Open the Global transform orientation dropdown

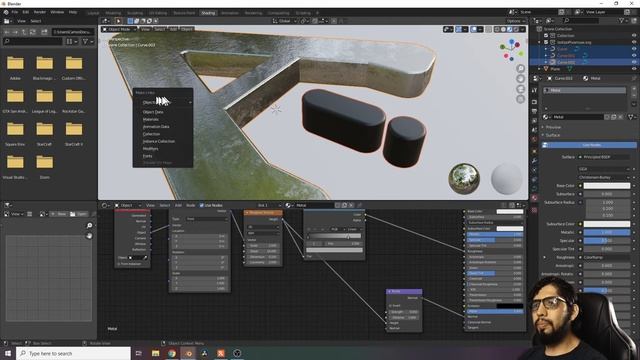(284, 21)
